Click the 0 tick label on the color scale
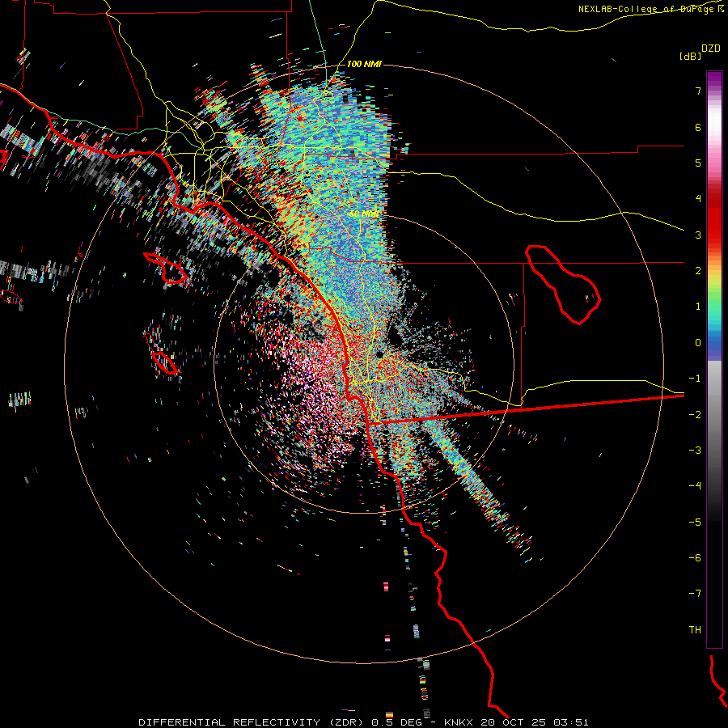Screen dimensions: 728x728 (x=698, y=343)
